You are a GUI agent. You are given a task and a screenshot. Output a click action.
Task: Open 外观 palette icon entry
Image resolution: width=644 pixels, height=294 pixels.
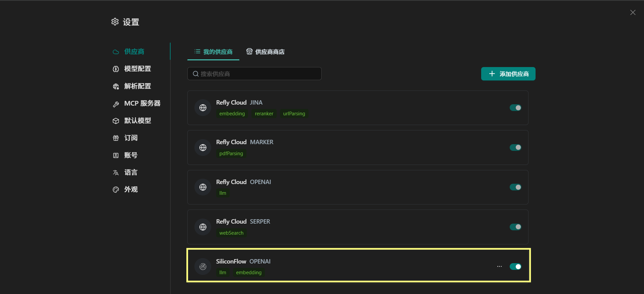coord(116,189)
